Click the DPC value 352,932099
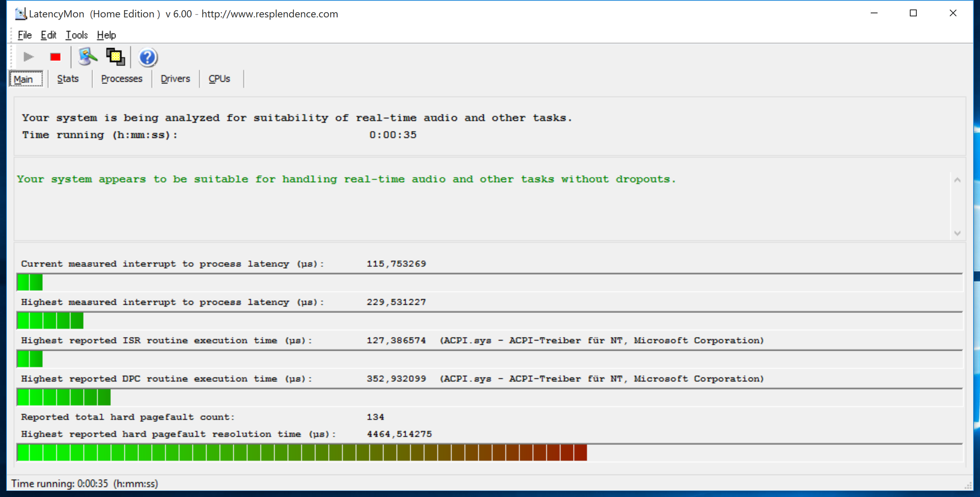The width and height of the screenshot is (980, 497). tap(396, 379)
